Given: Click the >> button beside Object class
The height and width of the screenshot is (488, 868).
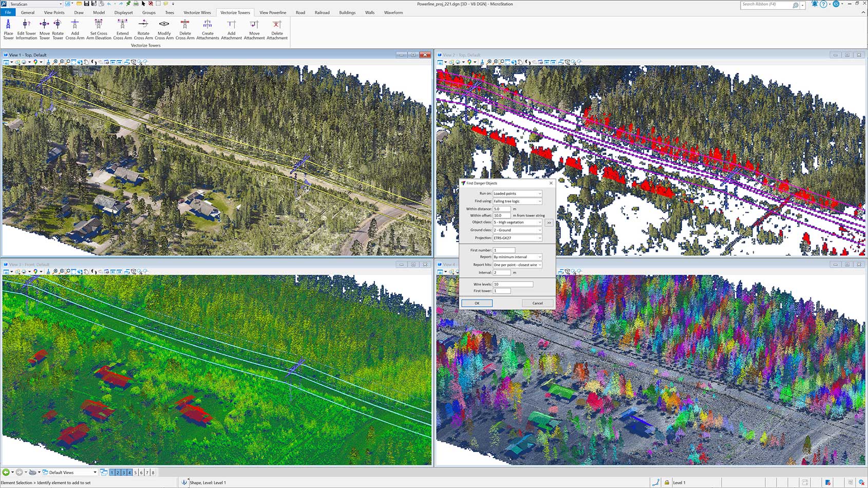Looking at the screenshot, I should pyautogui.click(x=549, y=223).
